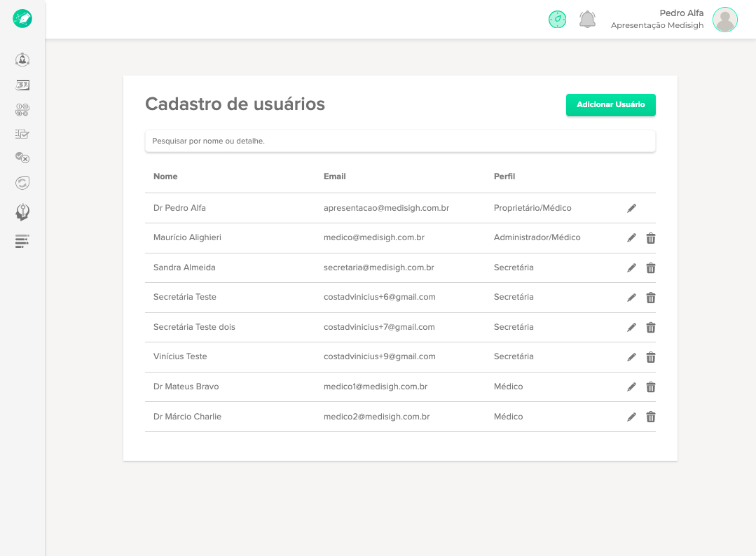Select the Administrador/Médico profile cell

(537, 237)
